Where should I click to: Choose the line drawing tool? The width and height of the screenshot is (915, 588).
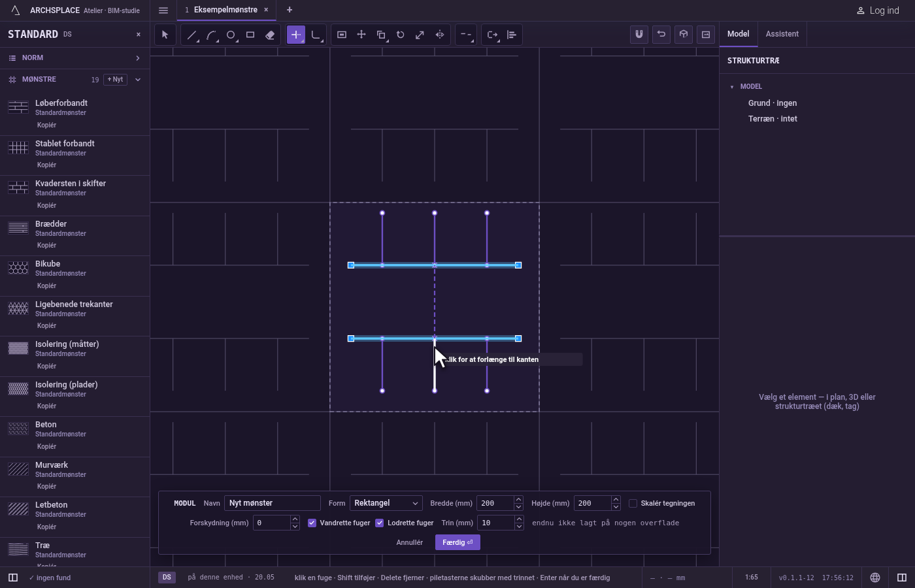click(191, 35)
